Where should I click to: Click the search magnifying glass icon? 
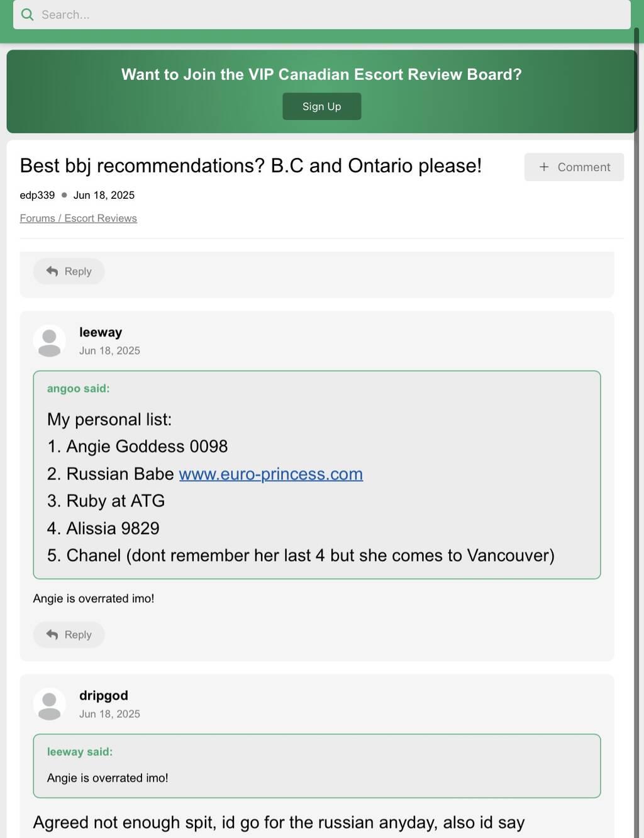pyautogui.click(x=27, y=14)
